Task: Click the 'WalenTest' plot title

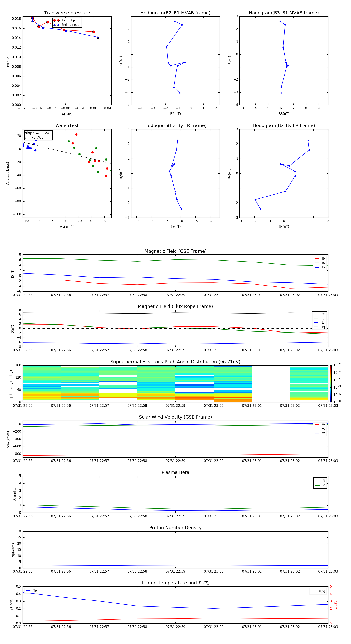Action: (67, 125)
